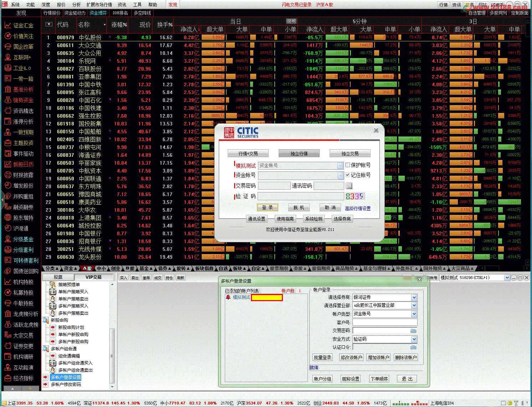
Task: Open 扩展市场行情 menu
Action: point(99,5)
